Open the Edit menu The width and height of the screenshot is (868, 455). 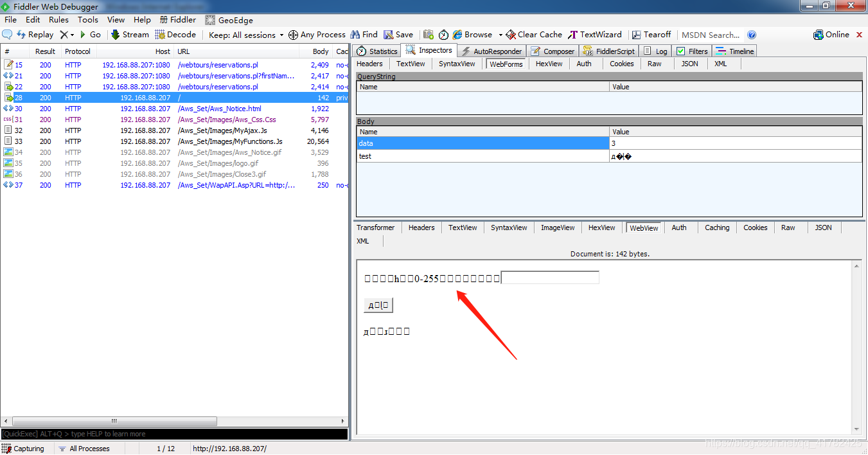click(33, 20)
